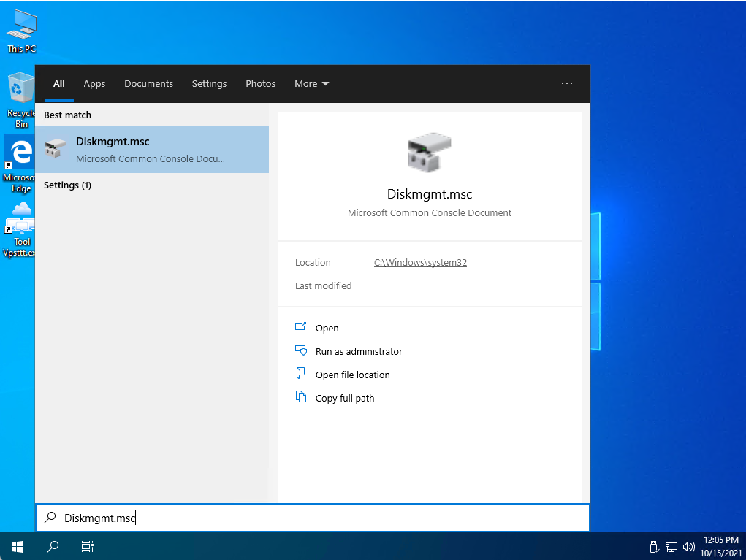Open Task View from the taskbar

(x=88, y=547)
